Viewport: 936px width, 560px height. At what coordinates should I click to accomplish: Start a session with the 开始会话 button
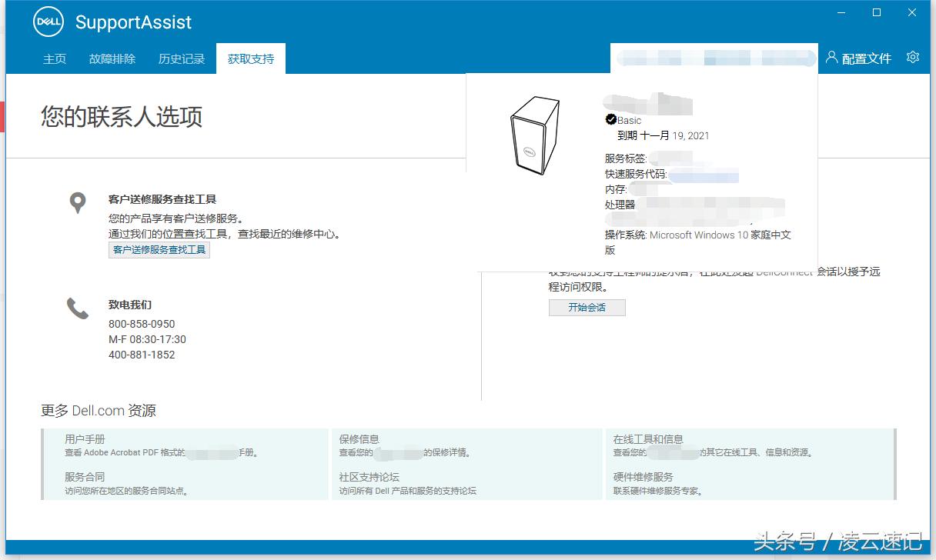tap(587, 308)
